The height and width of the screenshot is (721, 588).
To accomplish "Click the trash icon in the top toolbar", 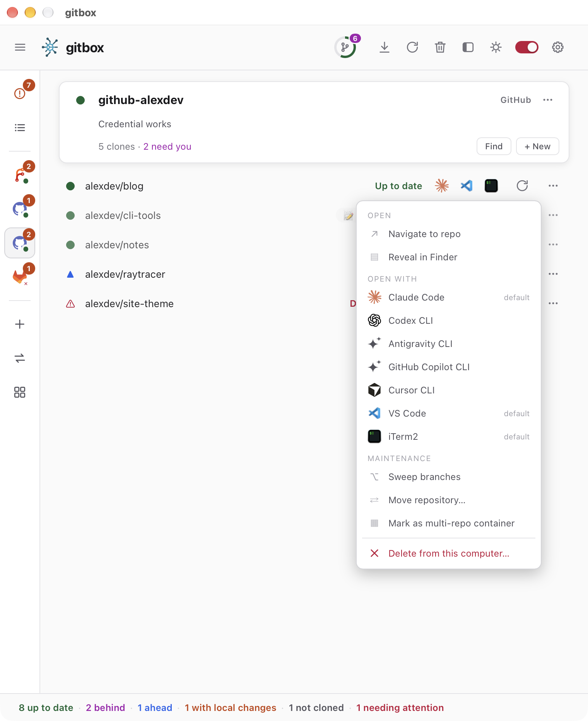I will tap(440, 48).
